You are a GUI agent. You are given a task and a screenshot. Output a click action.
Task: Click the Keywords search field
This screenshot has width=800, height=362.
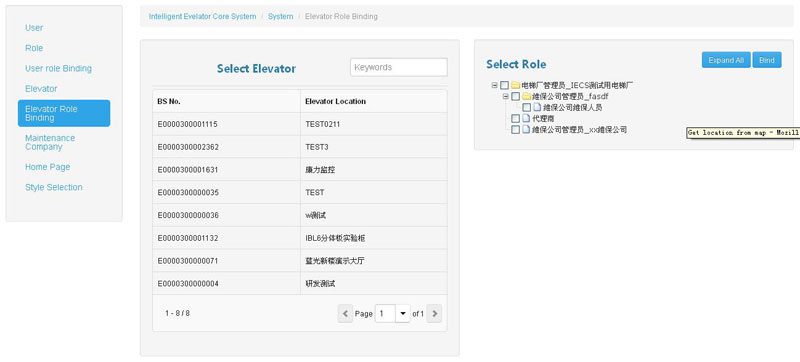point(399,67)
